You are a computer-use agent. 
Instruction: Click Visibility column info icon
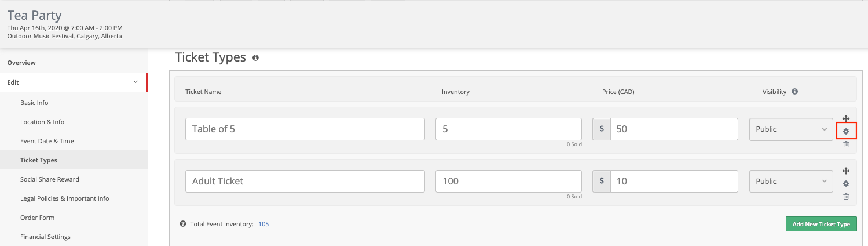[x=794, y=92]
